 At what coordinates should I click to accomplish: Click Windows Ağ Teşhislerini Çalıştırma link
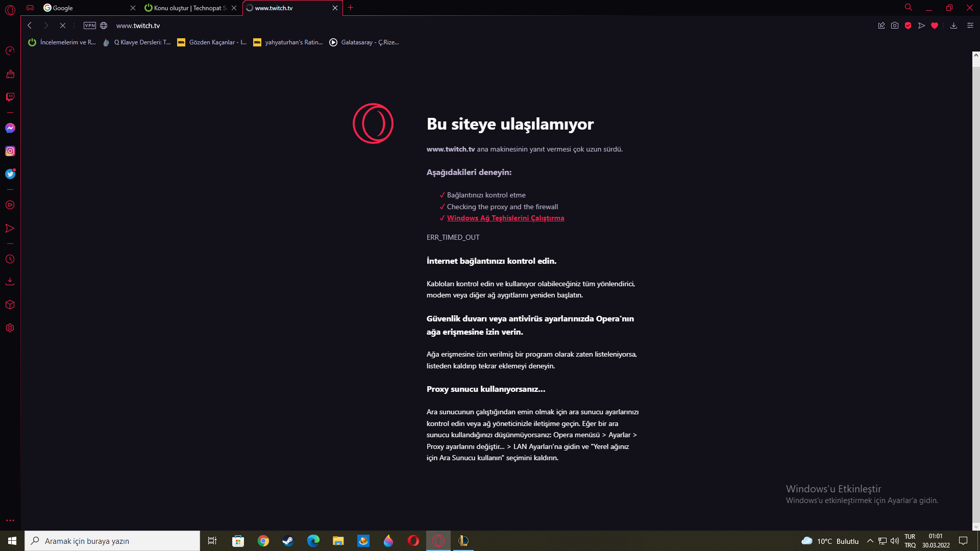click(505, 218)
